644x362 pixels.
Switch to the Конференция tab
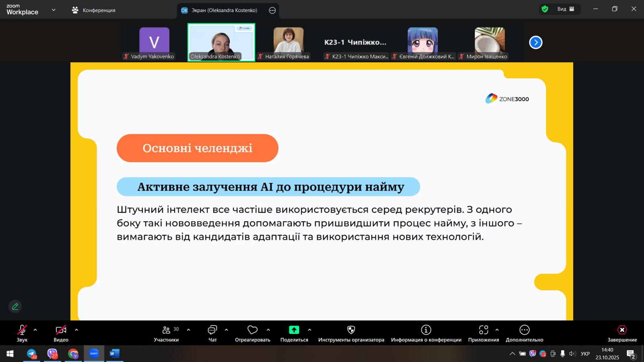(x=94, y=10)
